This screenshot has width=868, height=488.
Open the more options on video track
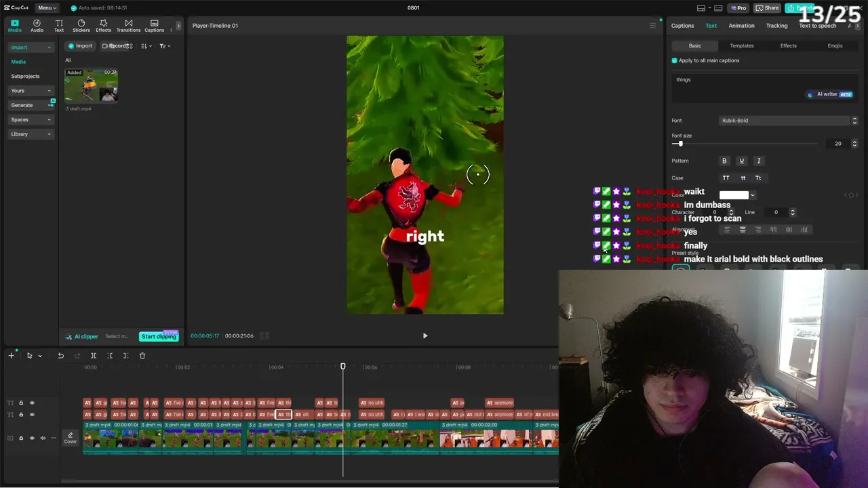(54, 438)
